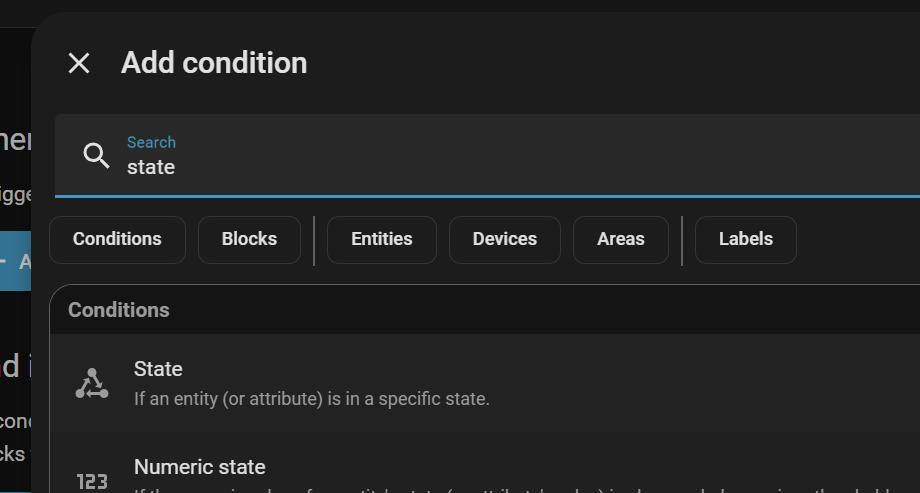Screen dimensions: 920x493
Task: Click the Conditions section header
Action: pyautogui.click(x=119, y=310)
